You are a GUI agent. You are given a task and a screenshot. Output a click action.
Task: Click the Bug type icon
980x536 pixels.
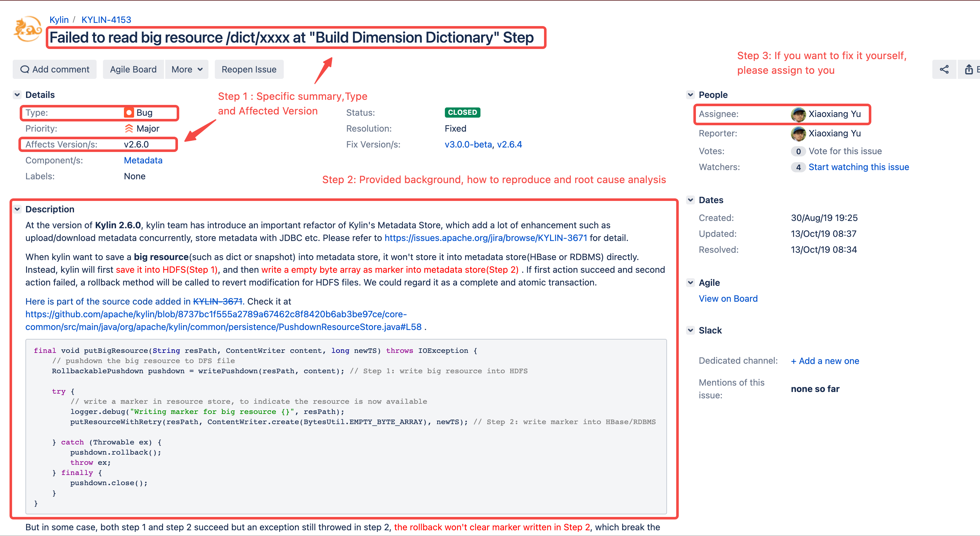tap(129, 113)
